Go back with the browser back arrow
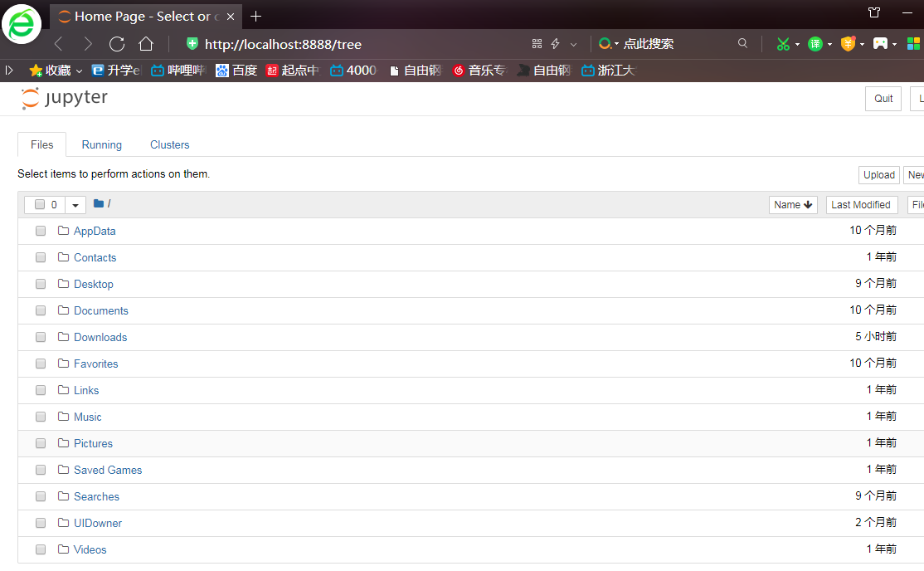 coord(58,44)
